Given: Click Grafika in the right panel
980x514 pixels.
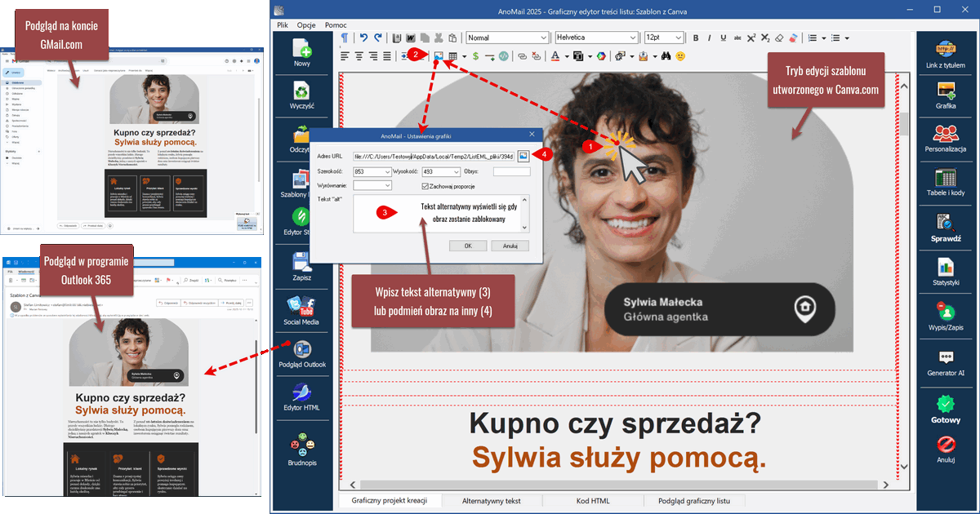Looking at the screenshot, I should (946, 95).
